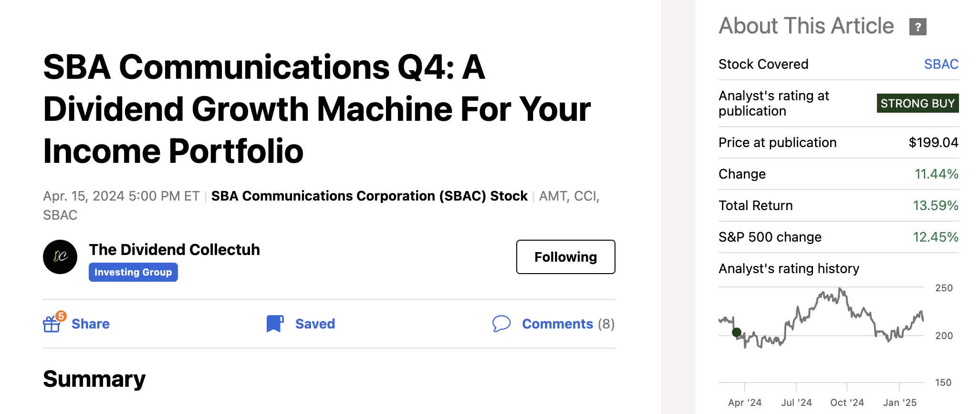Click the Saved text label

point(315,324)
